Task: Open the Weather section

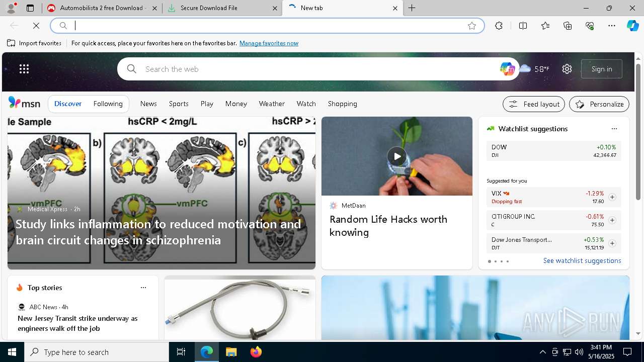Action: pyautogui.click(x=272, y=104)
